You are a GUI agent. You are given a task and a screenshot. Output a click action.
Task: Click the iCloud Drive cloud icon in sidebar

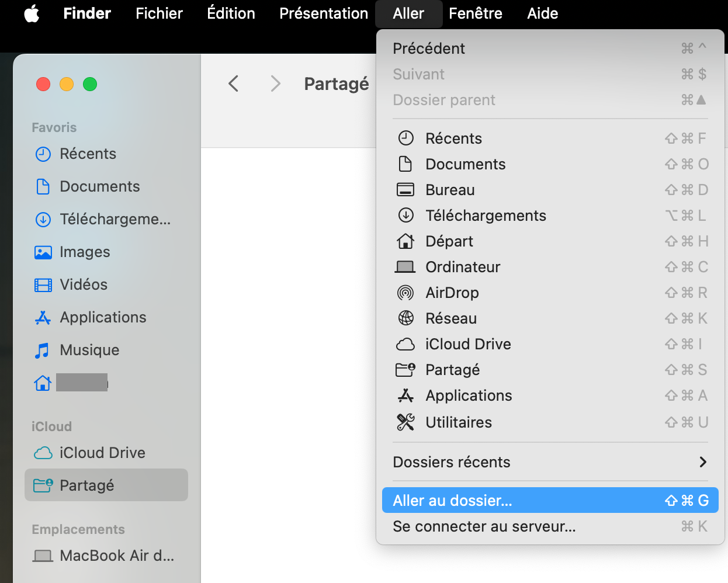point(43,453)
